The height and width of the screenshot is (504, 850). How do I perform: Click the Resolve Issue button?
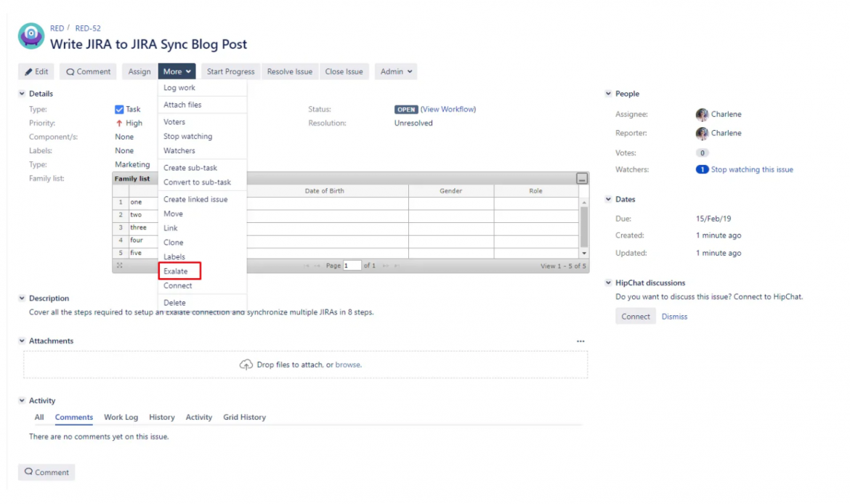tap(289, 72)
